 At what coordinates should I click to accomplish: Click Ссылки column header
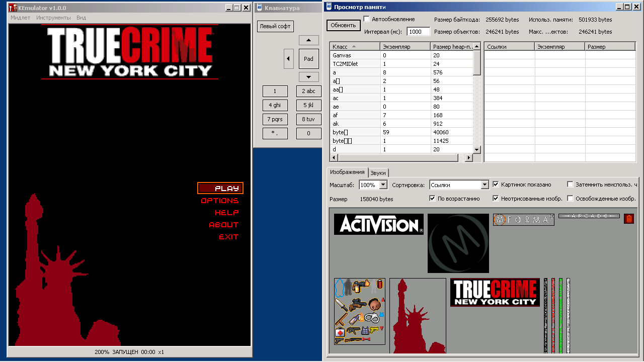click(509, 47)
